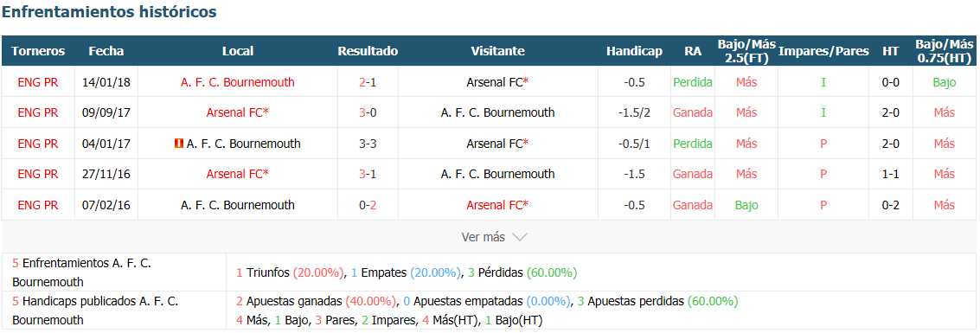
Task: Click the Ver más text link
Action: pos(483,237)
